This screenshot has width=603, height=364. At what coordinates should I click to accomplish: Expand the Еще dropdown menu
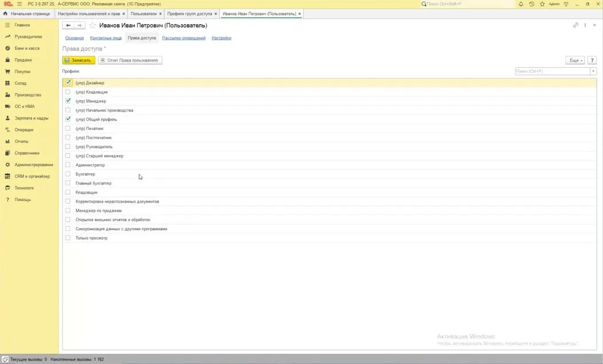[x=575, y=60]
